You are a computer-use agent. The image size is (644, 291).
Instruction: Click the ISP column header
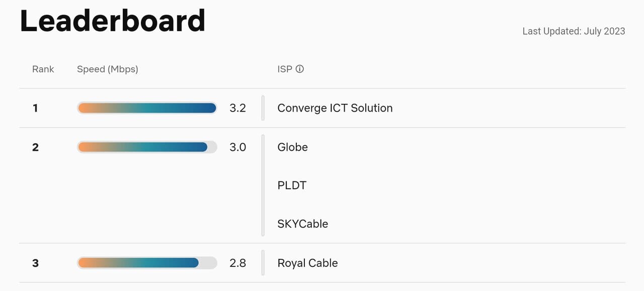(x=285, y=69)
